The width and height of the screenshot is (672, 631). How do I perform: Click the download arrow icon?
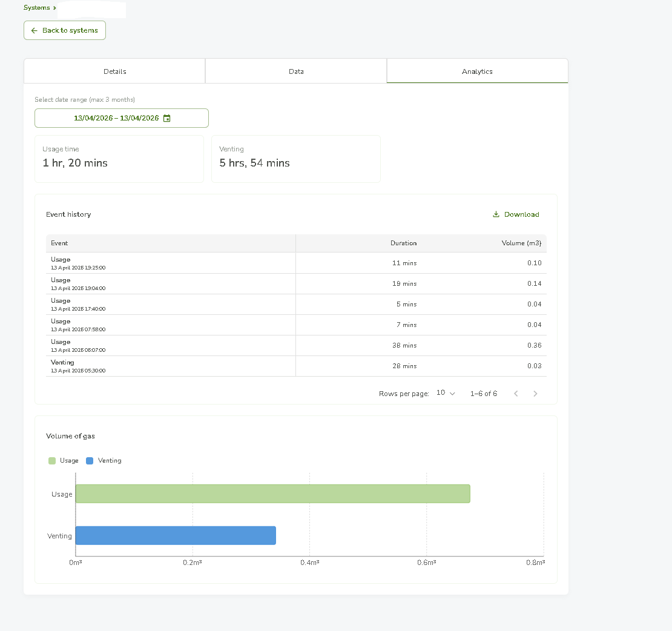point(496,214)
